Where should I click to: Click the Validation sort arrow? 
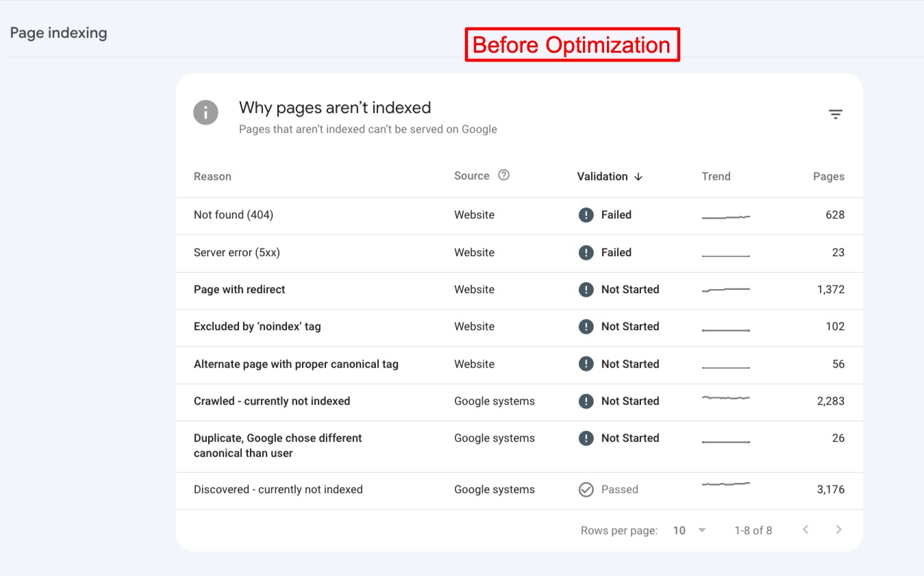pos(638,177)
